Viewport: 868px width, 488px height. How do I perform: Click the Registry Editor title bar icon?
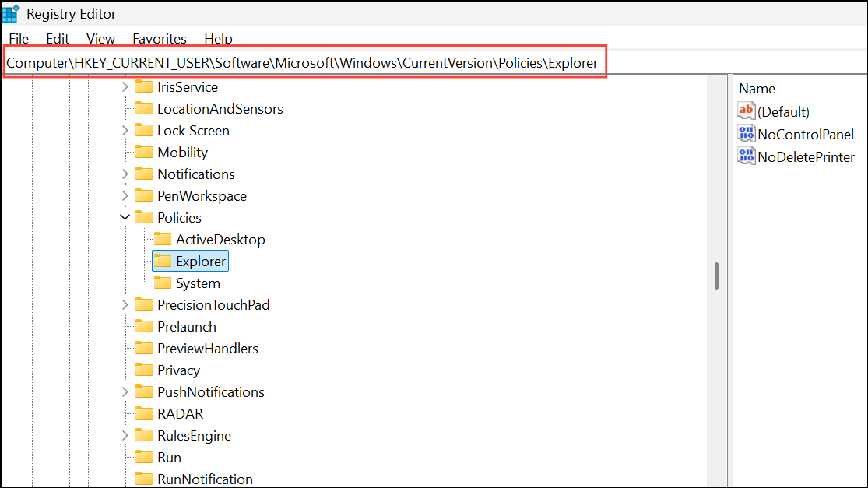click(11, 13)
